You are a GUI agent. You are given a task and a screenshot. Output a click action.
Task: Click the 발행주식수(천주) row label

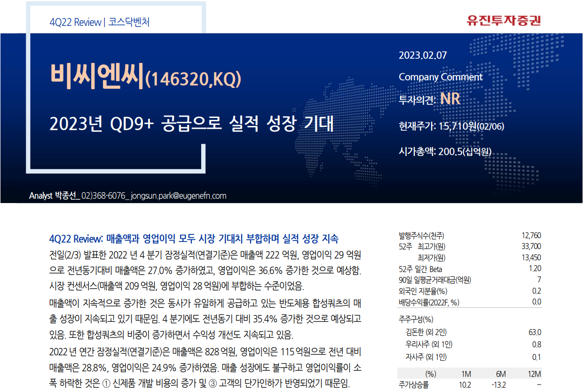[x=421, y=236]
